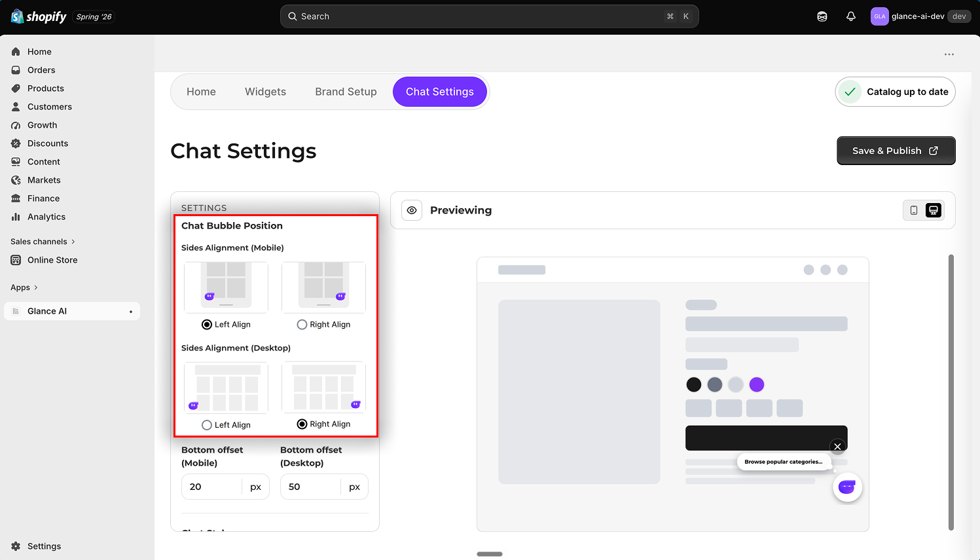The image size is (980, 560).
Task: Go to Products in sidebar
Action: (72, 88)
